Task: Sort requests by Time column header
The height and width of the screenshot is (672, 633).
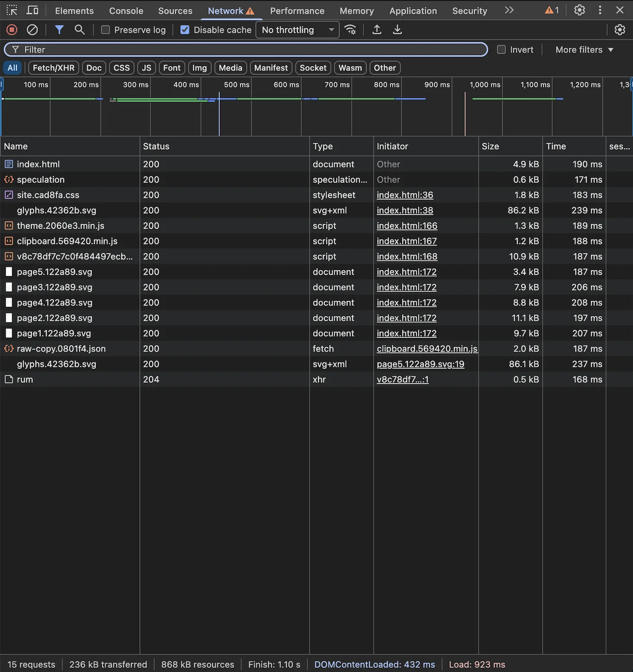Action: point(574,146)
